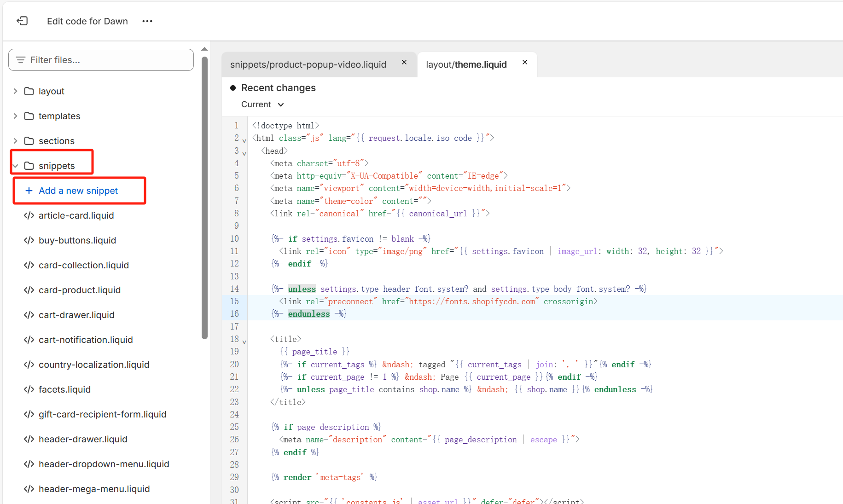Click code icon next to header-mega-menu.liquid
Viewport: 843px width, 504px height.
click(29, 489)
